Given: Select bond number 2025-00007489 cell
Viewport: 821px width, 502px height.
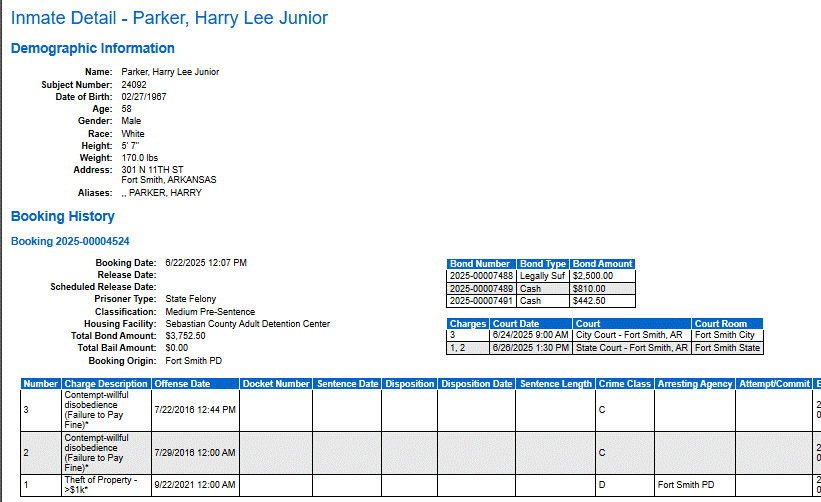Looking at the screenshot, I should coord(481,288).
